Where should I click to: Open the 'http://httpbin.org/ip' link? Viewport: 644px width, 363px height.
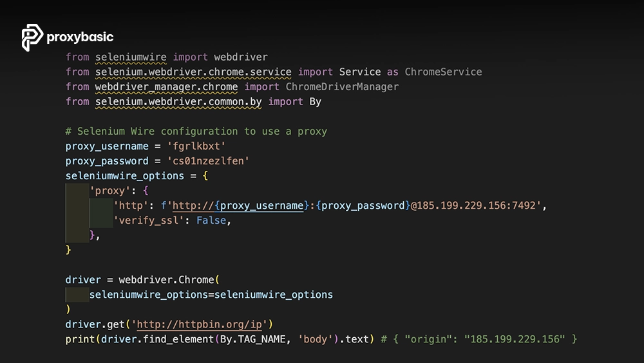199,324
